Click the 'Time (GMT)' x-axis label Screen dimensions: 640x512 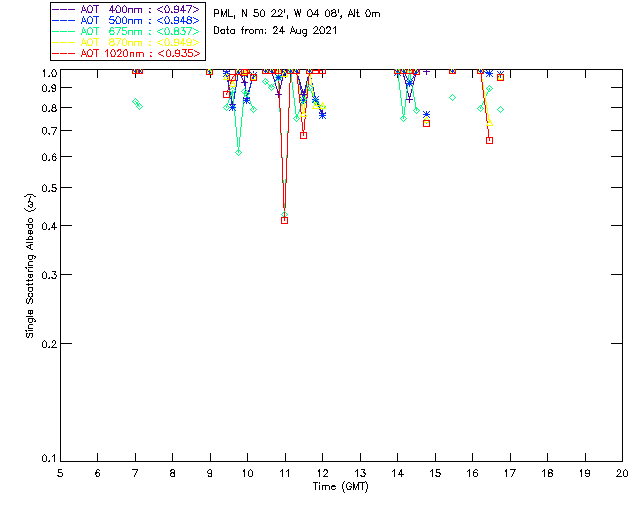(340, 487)
